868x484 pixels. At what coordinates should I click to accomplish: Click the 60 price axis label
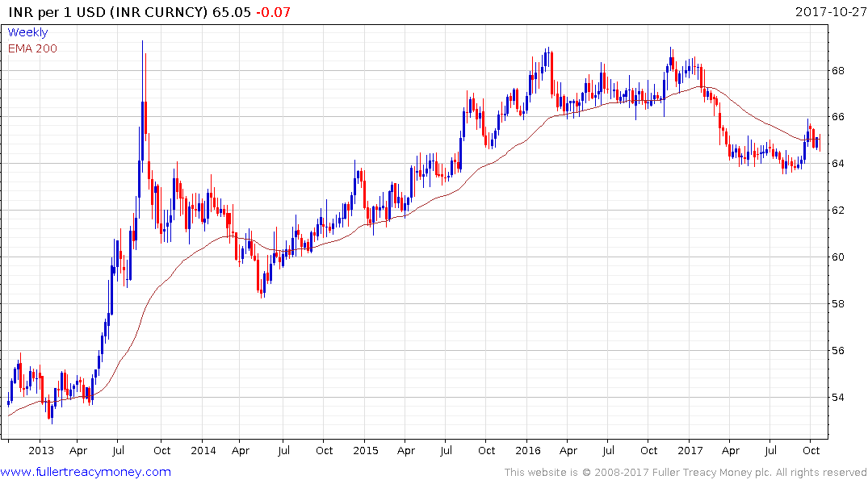click(x=837, y=257)
